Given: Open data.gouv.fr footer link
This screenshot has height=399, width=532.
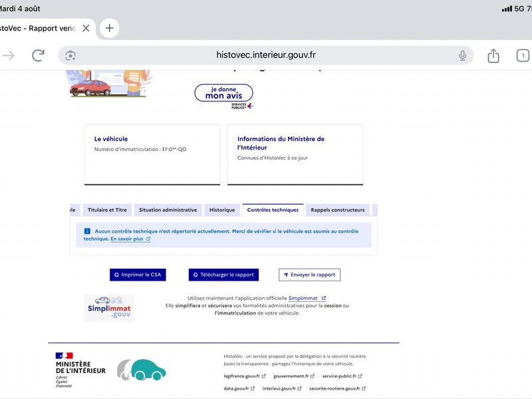Looking at the screenshot, I should click(239, 388).
